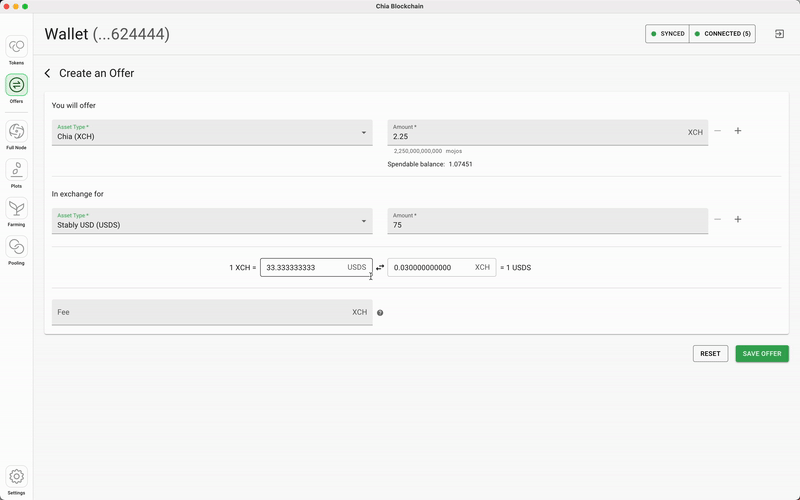This screenshot has width=800, height=500.
Task: Open the requested Asset Type Stably USD dropdown
Action: click(x=212, y=221)
